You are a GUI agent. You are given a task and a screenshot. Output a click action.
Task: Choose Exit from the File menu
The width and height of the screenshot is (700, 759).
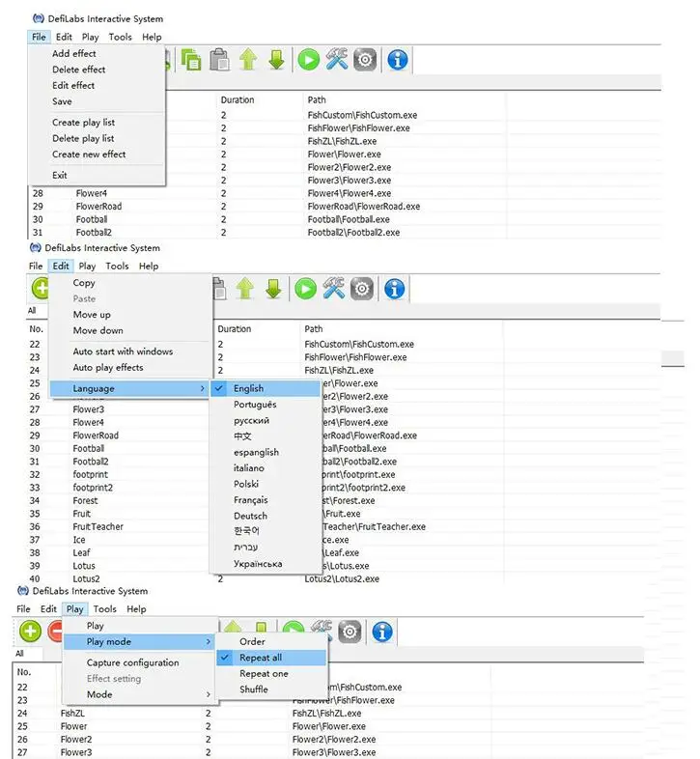[97, 175]
